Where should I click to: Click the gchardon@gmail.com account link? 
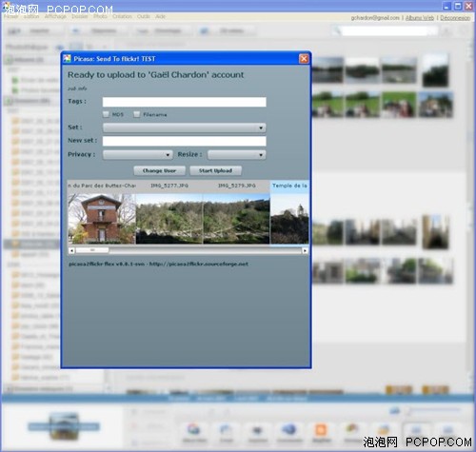(x=375, y=18)
